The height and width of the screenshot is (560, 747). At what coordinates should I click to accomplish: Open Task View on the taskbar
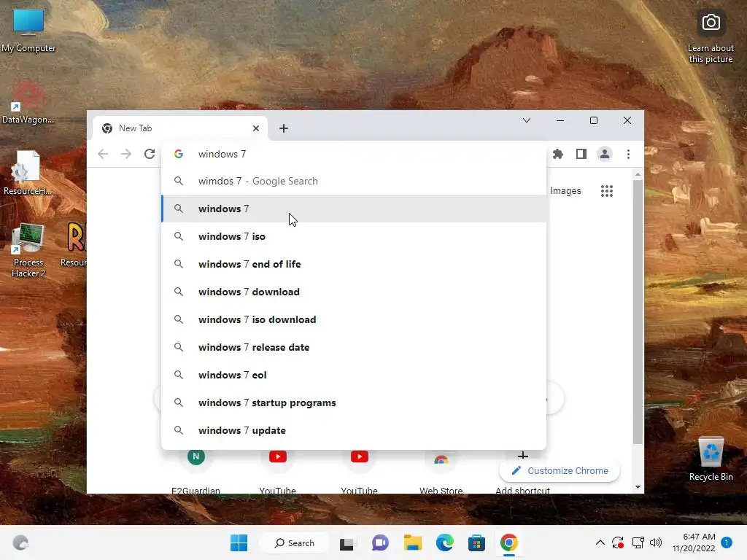347,542
